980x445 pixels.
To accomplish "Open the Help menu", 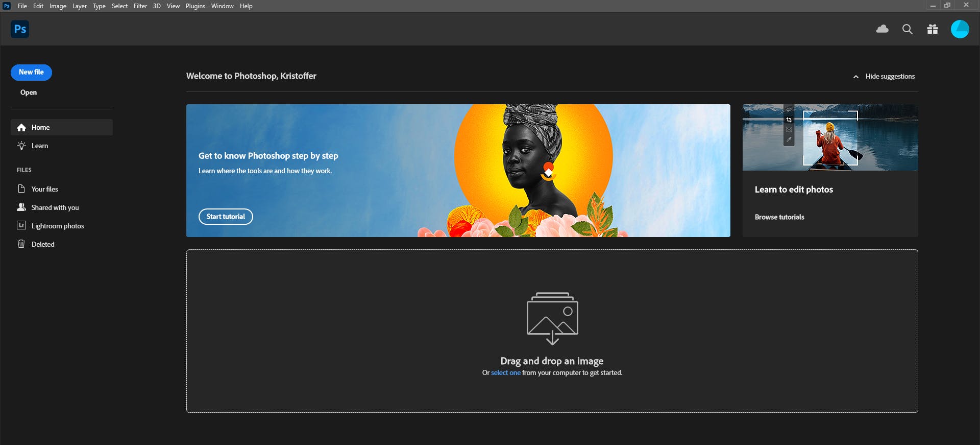I will tap(246, 6).
